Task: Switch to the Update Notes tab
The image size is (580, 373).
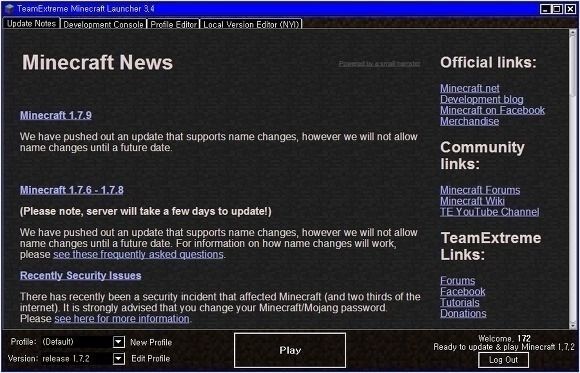Action: 31,23
